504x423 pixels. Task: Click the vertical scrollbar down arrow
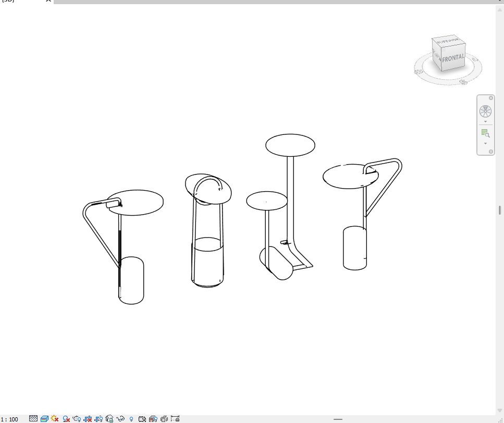[499, 410]
